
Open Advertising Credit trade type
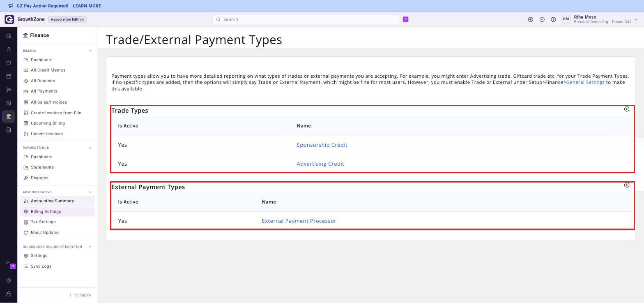[320, 164]
